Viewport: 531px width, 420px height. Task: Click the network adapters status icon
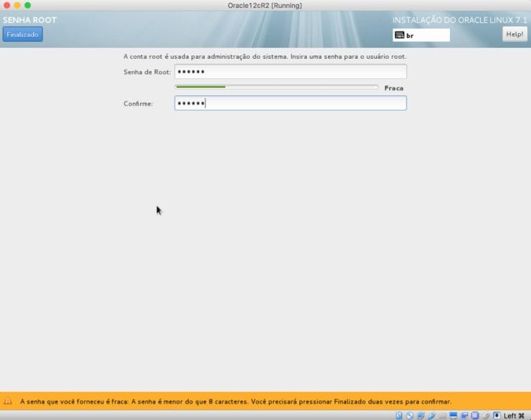(x=420, y=416)
